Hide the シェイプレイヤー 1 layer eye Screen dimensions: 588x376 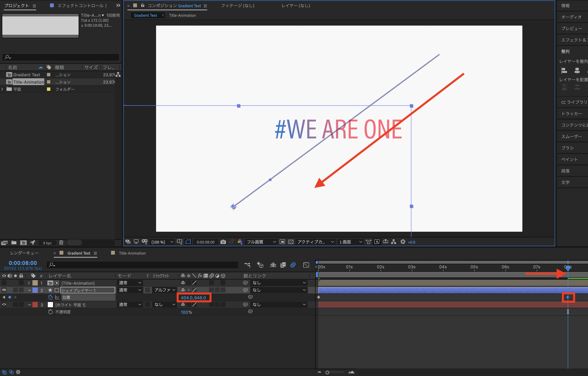4,290
